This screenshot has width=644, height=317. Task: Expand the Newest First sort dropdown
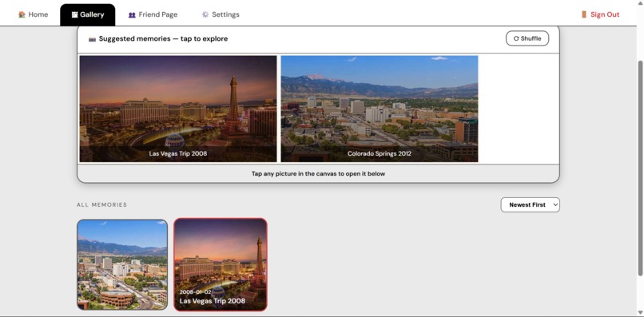[531, 204]
